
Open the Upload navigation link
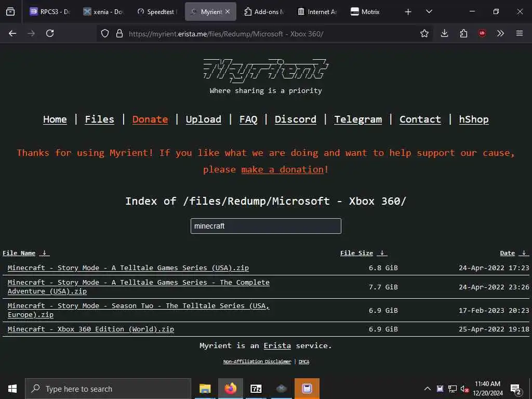click(x=203, y=119)
